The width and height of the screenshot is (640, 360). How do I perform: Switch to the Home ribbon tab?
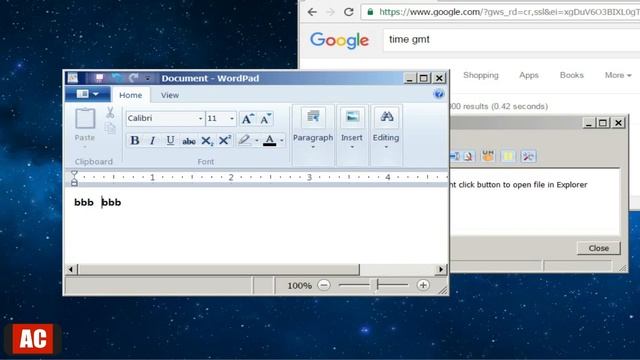point(131,95)
